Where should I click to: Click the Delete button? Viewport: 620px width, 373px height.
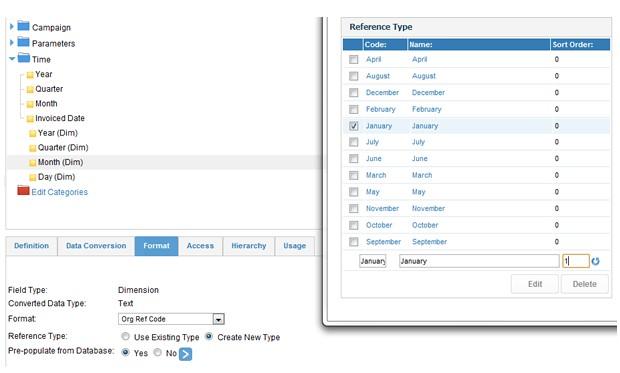click(584, 284)
